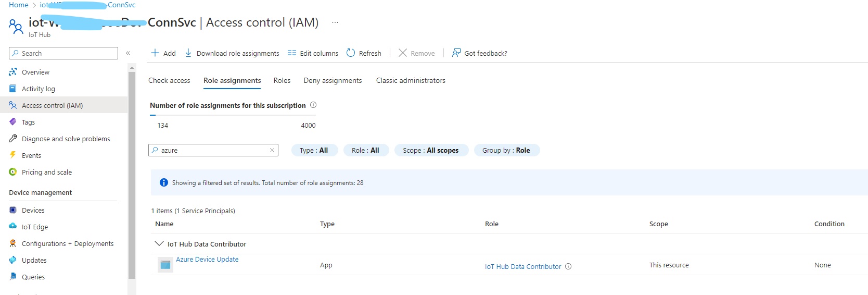This screenshot has height=295, width=868.
Task: Select the Role assignments tab
Action: [232, 80]
